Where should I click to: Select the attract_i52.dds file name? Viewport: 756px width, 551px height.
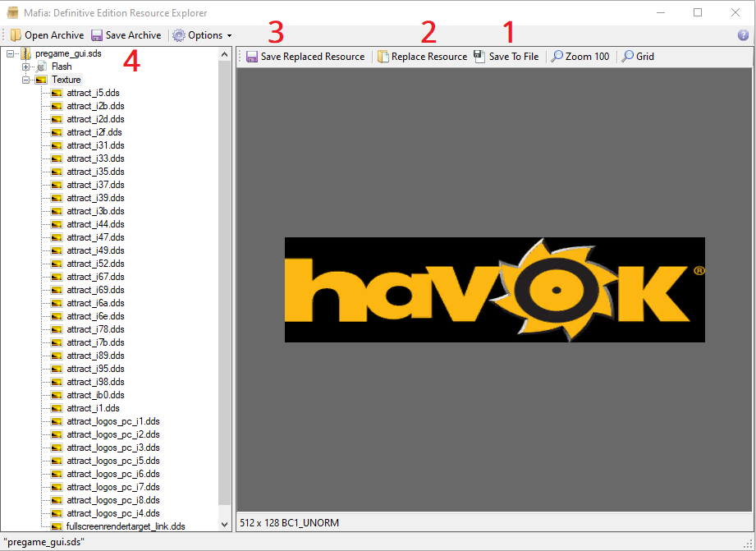click(95, 264)
